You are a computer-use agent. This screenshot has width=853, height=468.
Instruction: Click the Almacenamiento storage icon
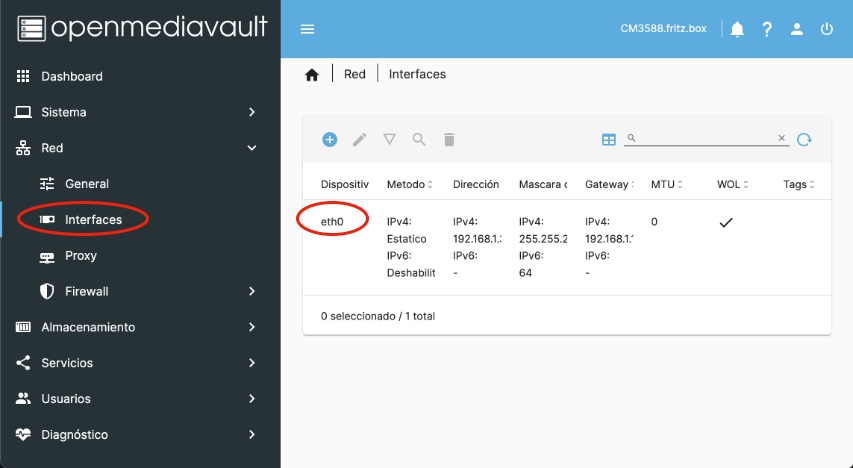tap(23, 327)
